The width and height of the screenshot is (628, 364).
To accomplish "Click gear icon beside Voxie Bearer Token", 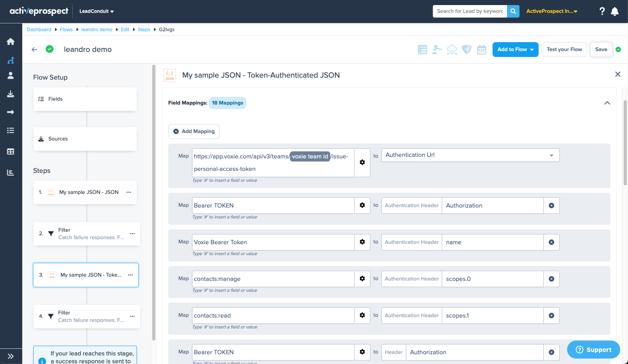I will point(362,242).
